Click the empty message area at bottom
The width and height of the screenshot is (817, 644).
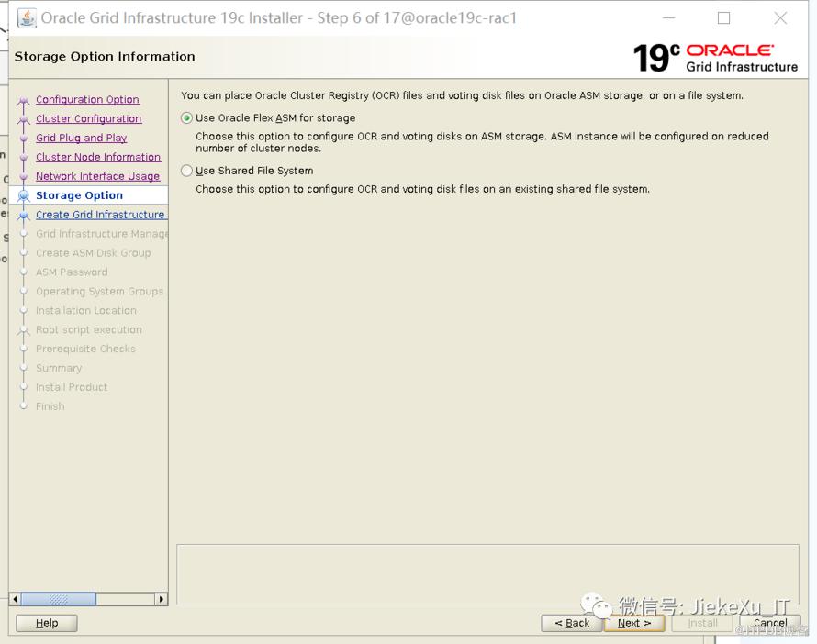click(487, 575)
